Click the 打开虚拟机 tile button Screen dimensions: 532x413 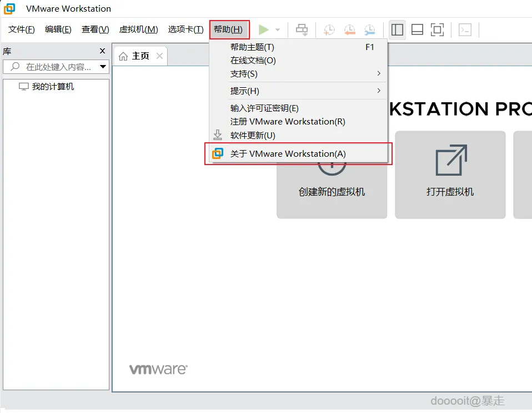point(450,175)
